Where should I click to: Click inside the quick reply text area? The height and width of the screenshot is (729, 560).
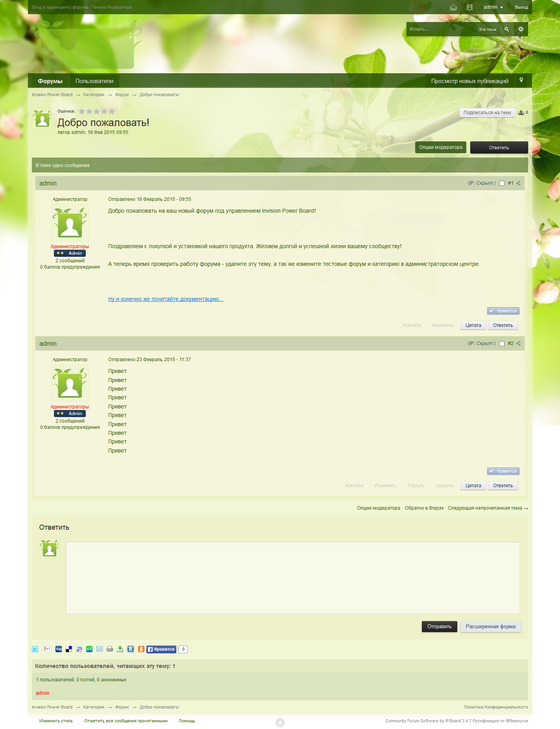292,577
